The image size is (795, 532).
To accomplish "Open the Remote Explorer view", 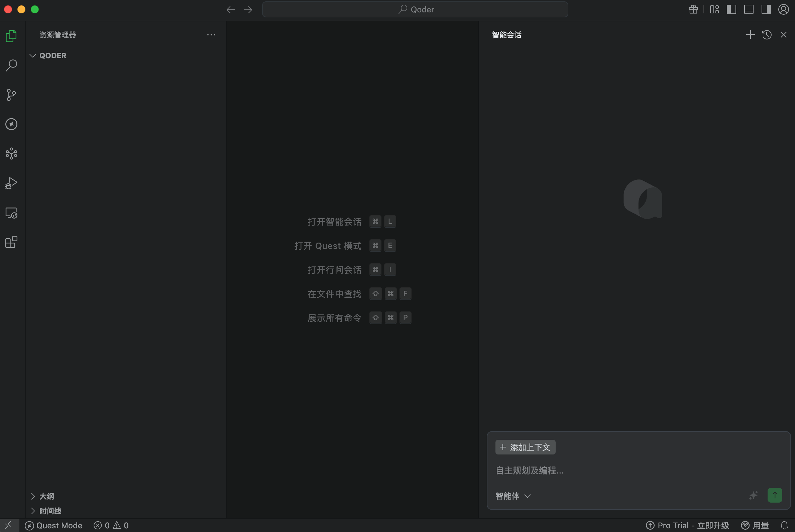I will pyautogui.click(x=11, y=213).
